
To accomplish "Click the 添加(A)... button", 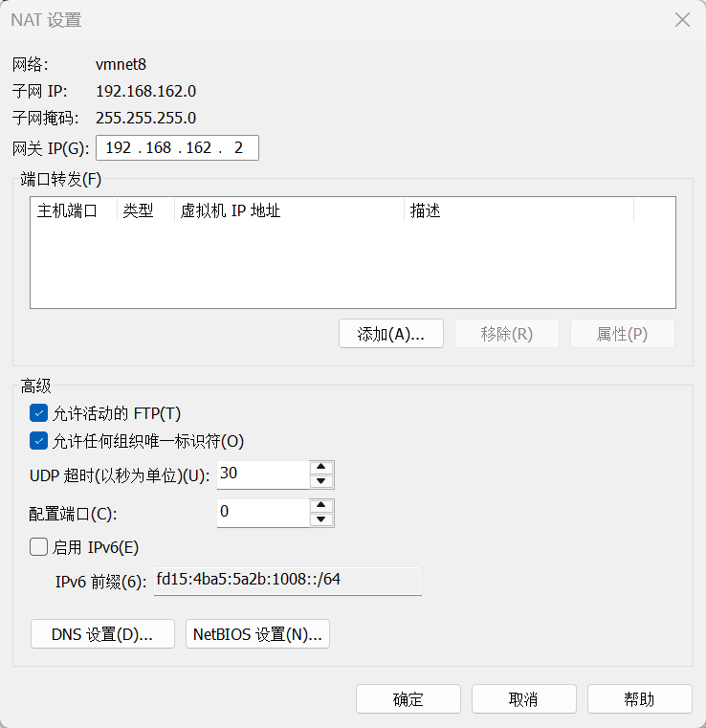I will (x=391, y=333).
